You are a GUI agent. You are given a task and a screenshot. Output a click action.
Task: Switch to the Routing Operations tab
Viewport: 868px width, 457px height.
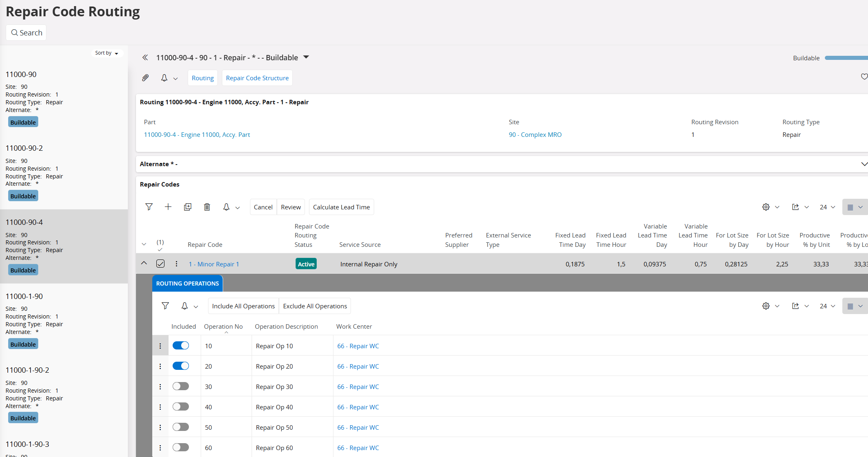[x=187, y=283]
